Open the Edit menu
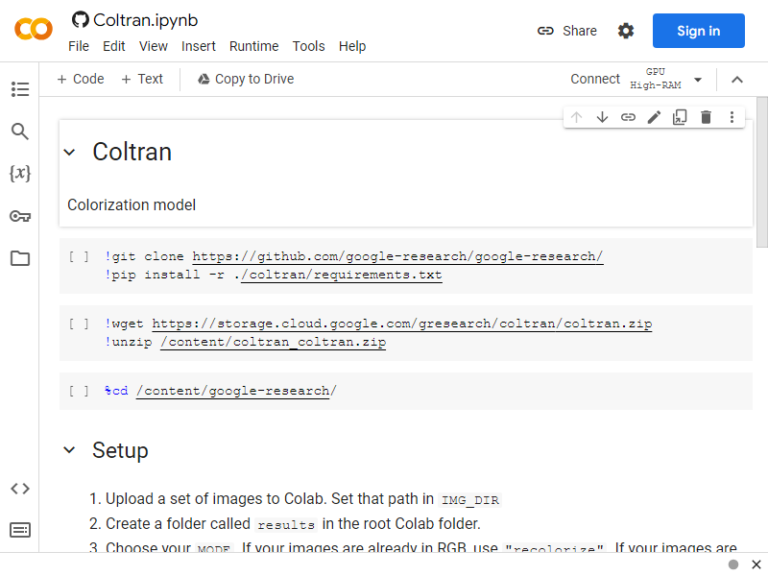Image resolution: width=768 pixels, height=576 pixels. point(114,46)
